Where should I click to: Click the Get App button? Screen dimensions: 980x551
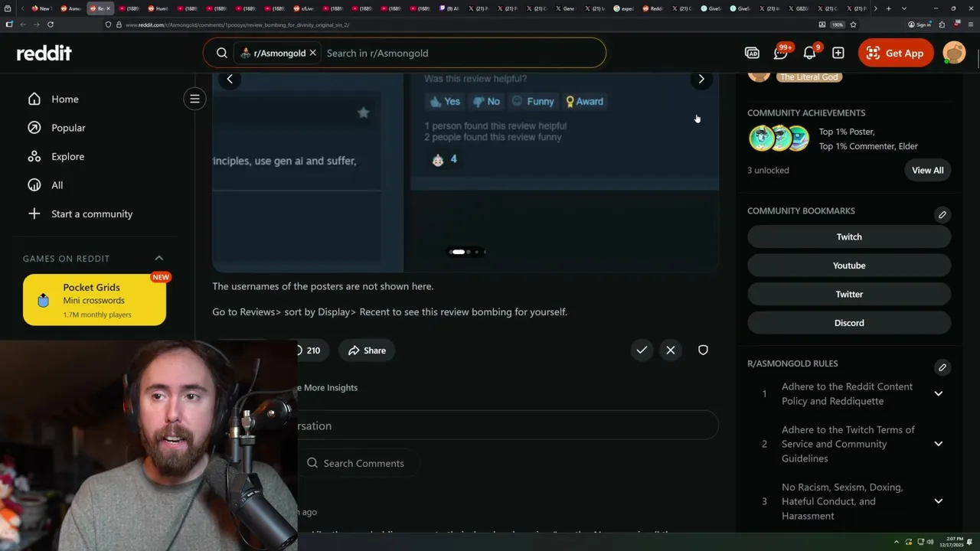pyautogui.click(x=895, y=53)
